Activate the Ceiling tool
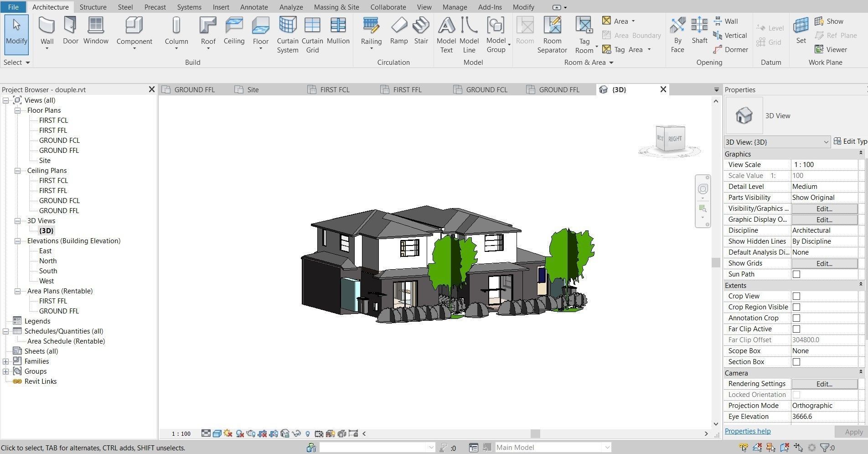 click(x=234, y=31)
